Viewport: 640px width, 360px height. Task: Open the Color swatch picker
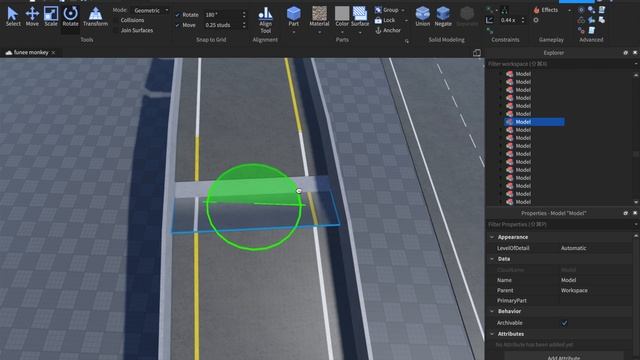342,17
